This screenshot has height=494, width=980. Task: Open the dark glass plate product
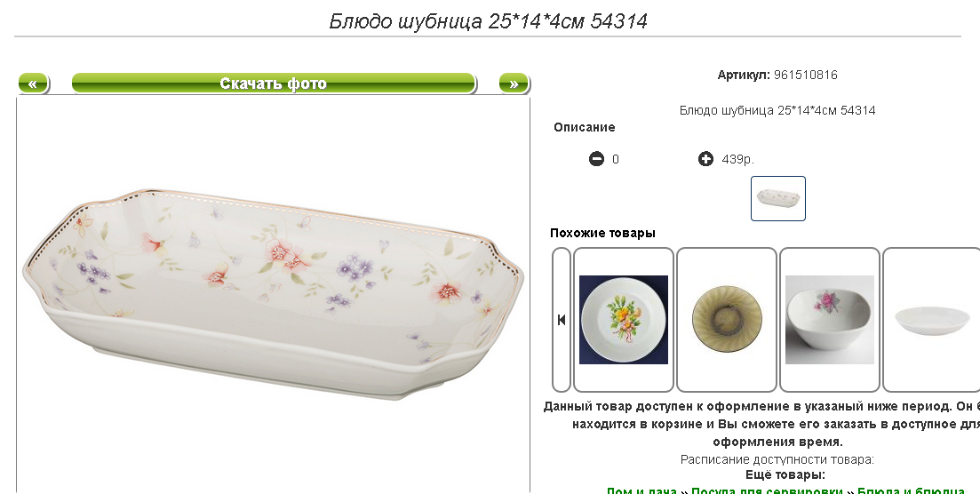click(x=726, y=320)
